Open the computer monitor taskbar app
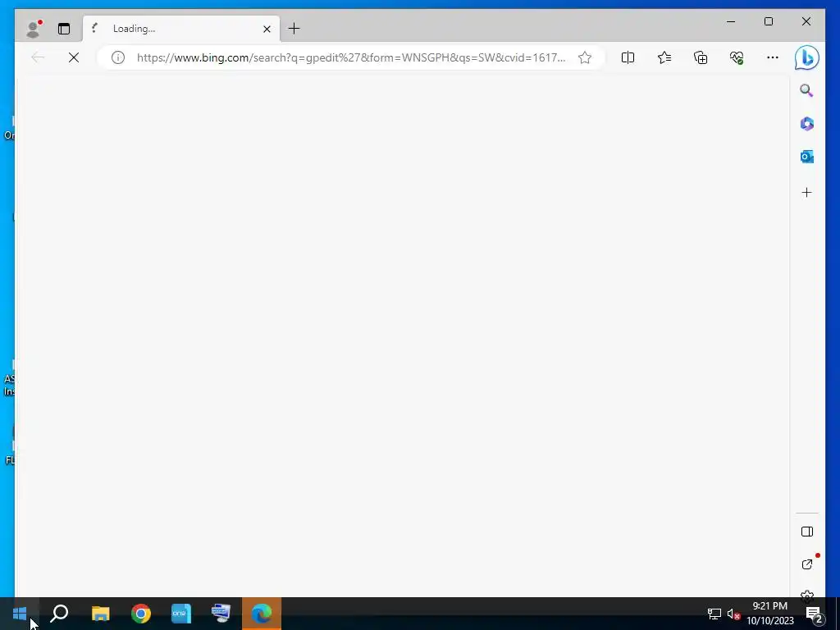 (221, 614)
